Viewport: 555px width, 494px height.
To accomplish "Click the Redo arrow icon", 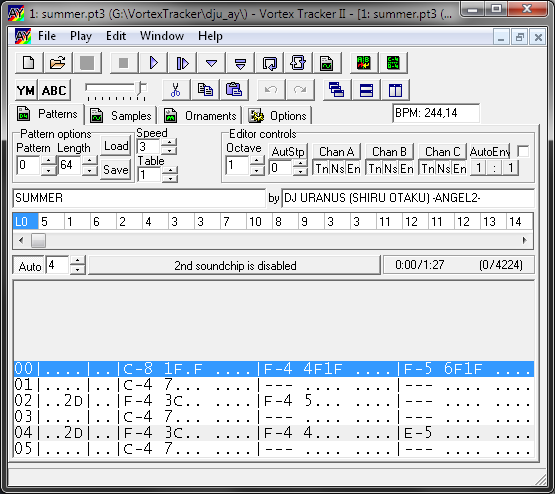I will tap(300, 90).
